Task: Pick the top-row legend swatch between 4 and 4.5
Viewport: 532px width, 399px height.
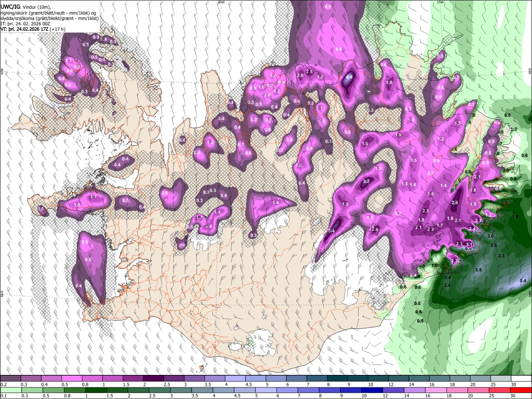Action: [235, 379]
